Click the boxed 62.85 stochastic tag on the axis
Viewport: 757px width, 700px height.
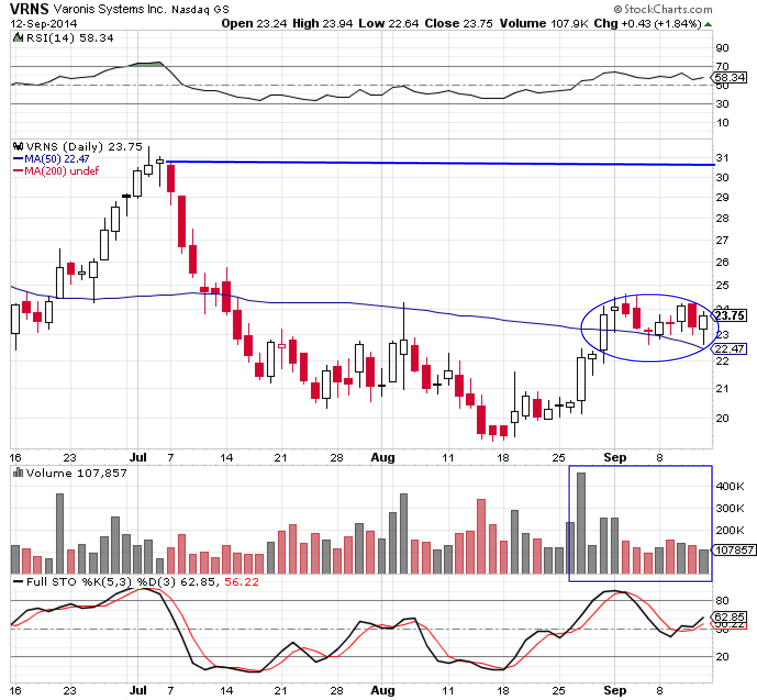[730, 617]
